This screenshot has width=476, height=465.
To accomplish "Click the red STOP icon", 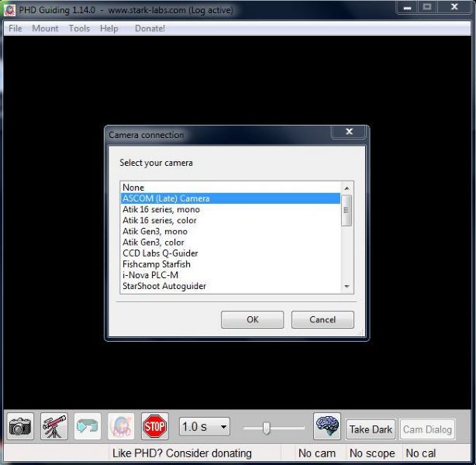I will coord(154,426).
